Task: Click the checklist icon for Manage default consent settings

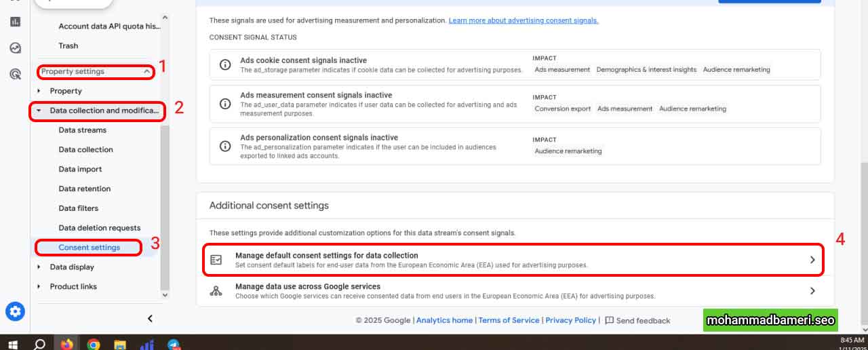Action: pyautogui.click(x=216, y=260)
